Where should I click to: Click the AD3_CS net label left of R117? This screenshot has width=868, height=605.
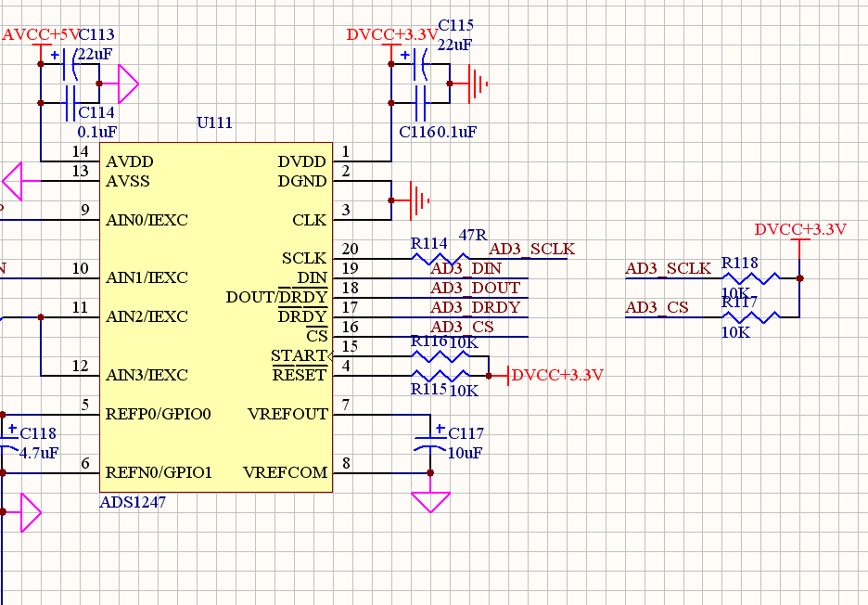657,307
